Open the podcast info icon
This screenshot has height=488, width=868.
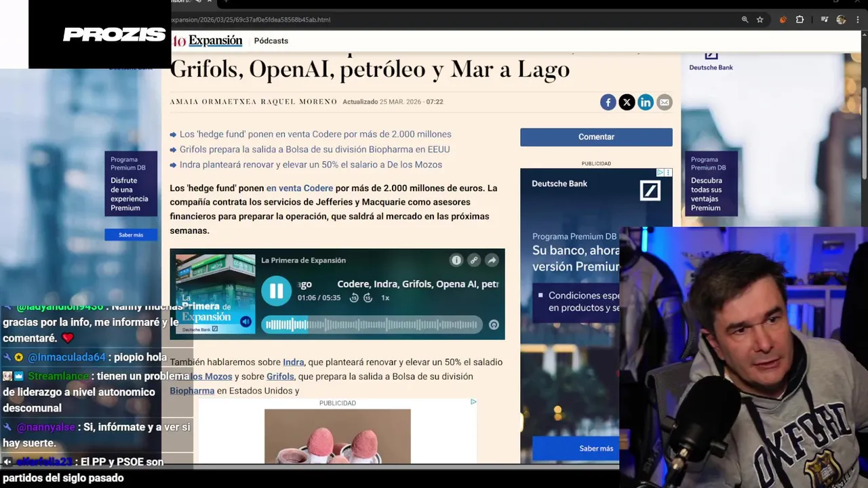click(456, 260)
